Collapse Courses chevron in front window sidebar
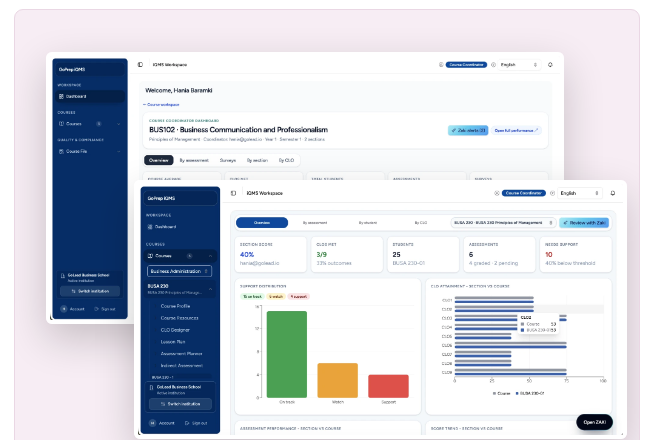Viewport: 660px width, 440px height. click(210, 256)
